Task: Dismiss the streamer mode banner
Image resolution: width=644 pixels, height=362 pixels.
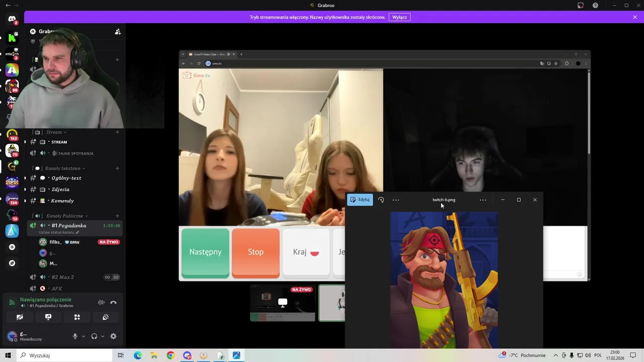Action: (635, 17)
